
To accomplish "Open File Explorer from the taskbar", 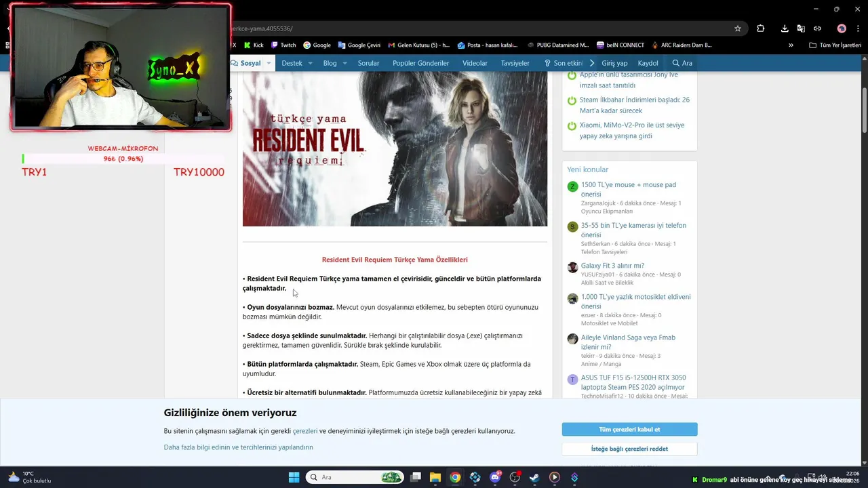I will 435,477.
